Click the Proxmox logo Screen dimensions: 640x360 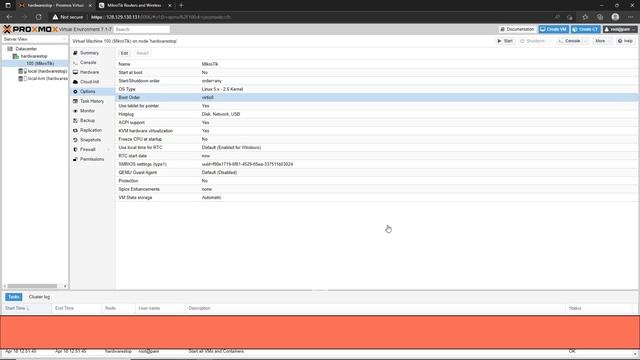pos(30,29)
